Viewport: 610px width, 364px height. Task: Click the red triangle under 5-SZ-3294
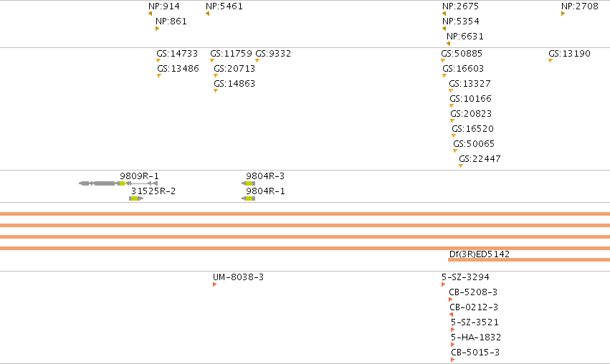pyautogui.click(x=444, y=284)
